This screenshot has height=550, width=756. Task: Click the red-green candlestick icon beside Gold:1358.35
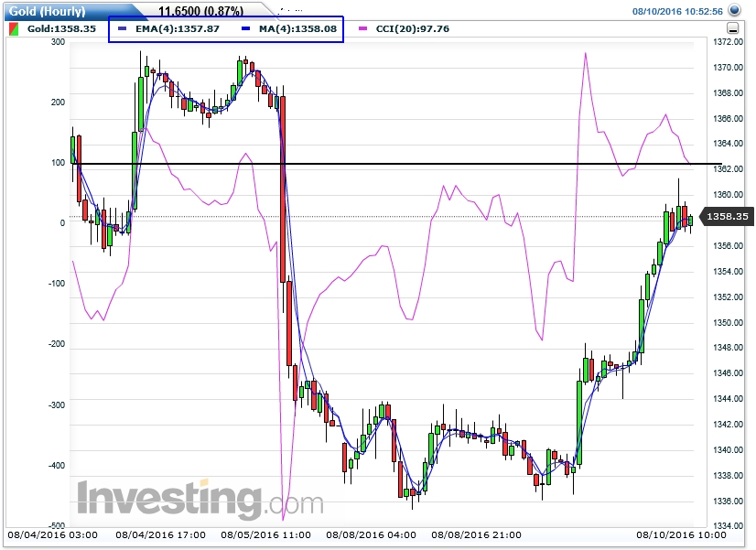(x=12, y=27)
